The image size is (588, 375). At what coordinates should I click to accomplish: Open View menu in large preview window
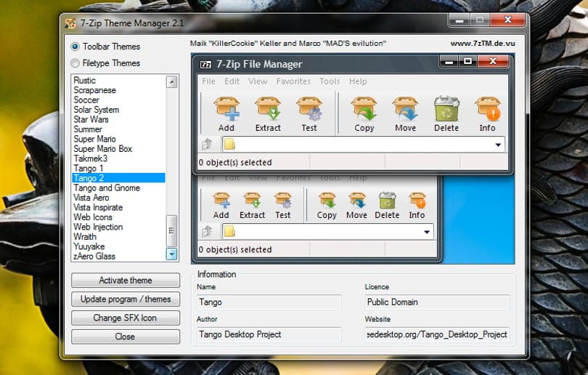click(258, 81)
